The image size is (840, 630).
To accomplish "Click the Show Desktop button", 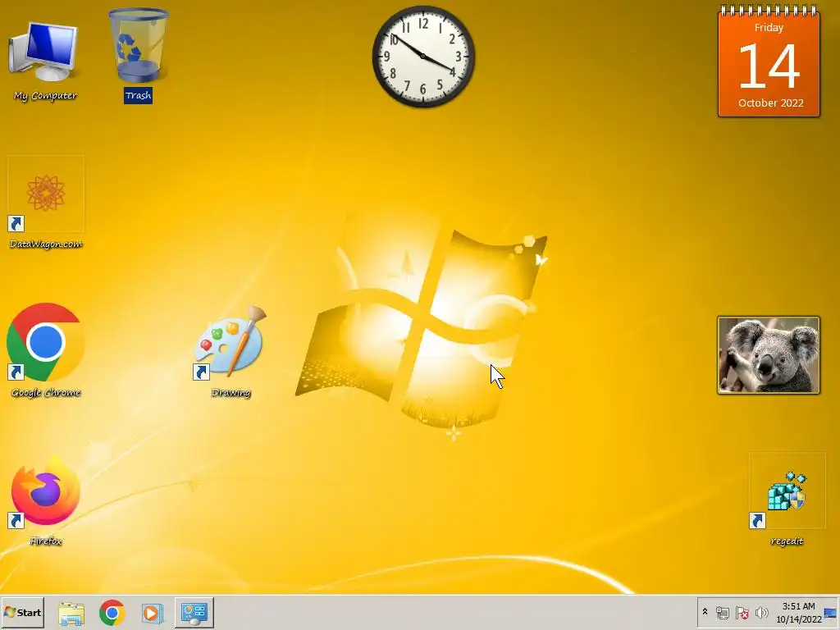I will tap(832, 612).
